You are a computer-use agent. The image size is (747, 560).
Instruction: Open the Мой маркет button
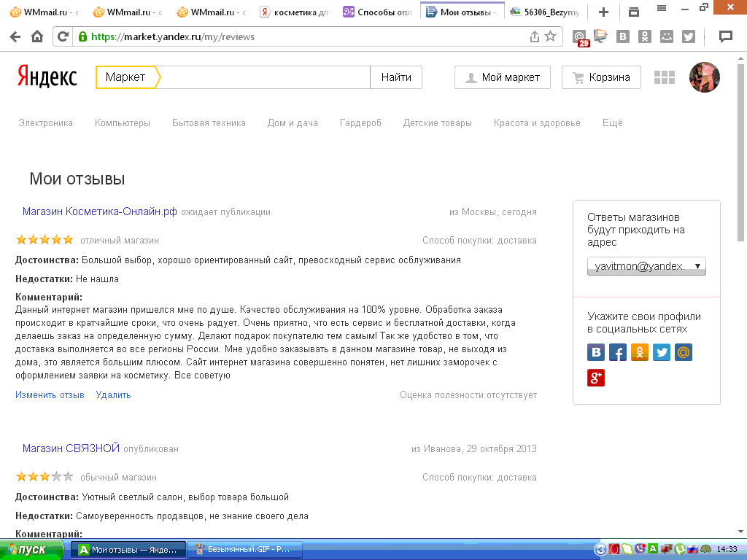[503, 77]
